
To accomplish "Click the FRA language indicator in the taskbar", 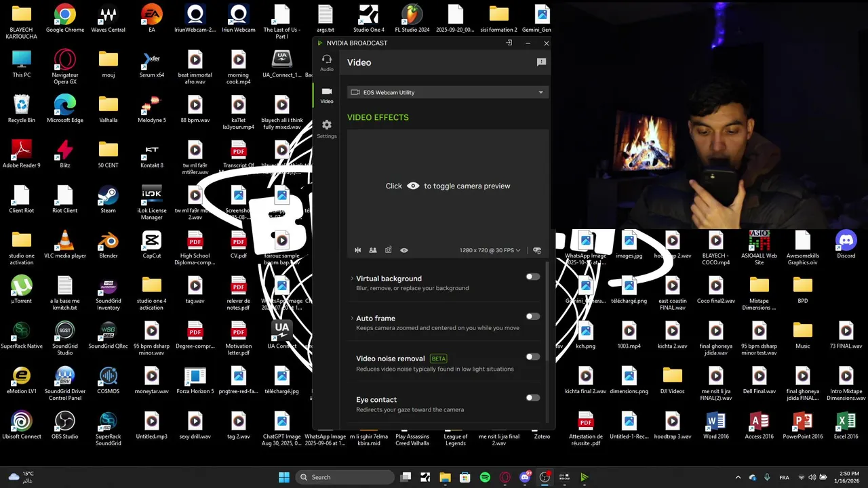I will pos(784,477).
